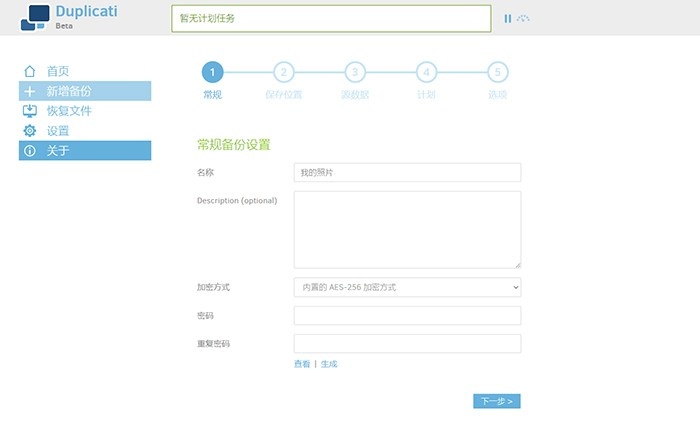Focus the 密码 password field
Image resolution: width=700 pixels, height=432 pixels.
click(407, 316)
